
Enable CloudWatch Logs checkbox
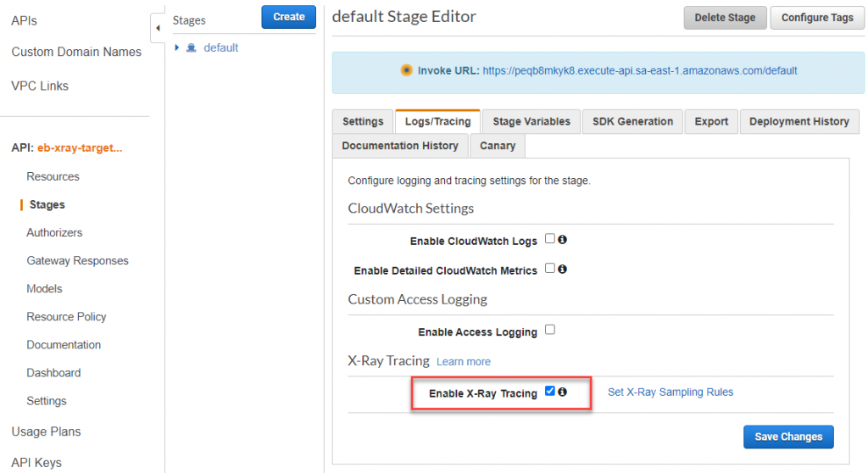(550, 239)
